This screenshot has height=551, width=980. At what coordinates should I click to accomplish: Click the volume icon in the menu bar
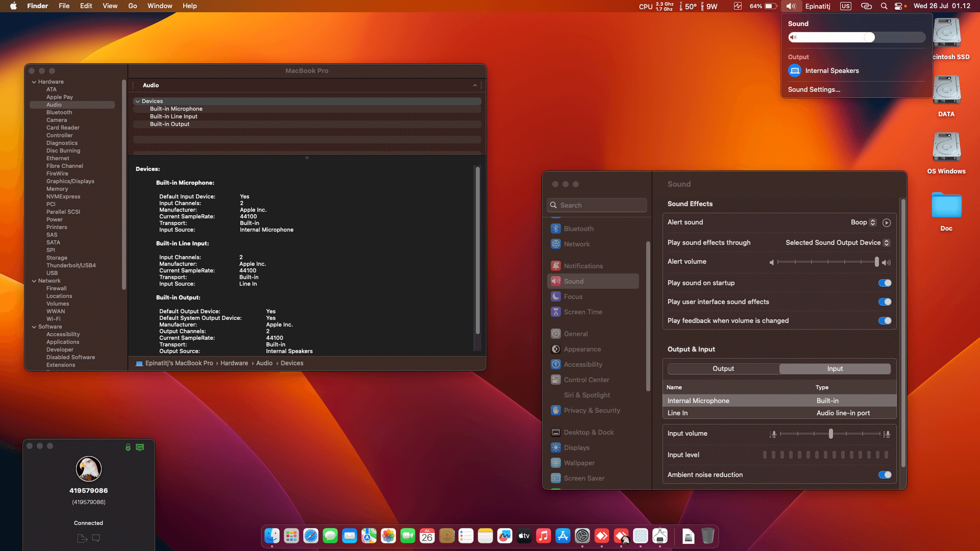pos(791,6)
